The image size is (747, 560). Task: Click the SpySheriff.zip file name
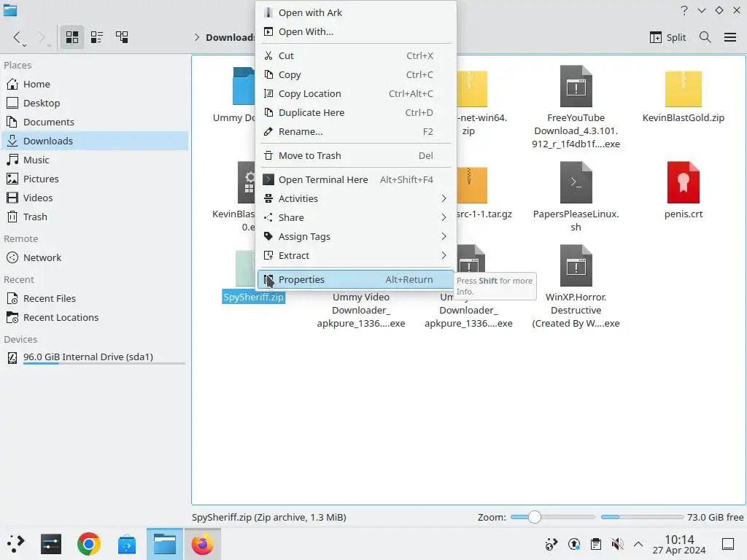coord(253,297)
